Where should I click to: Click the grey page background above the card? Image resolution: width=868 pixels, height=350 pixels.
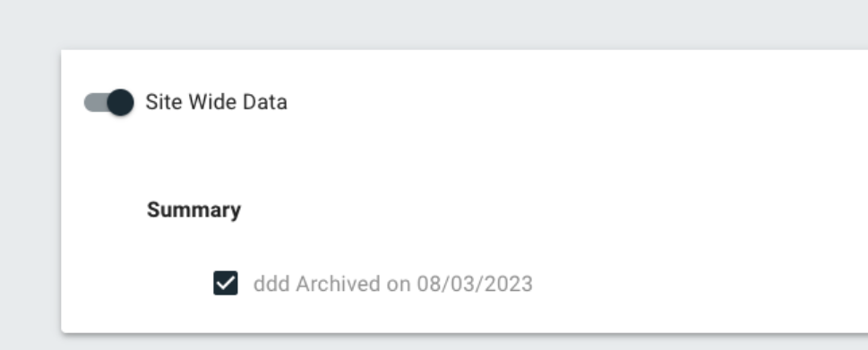434,25
